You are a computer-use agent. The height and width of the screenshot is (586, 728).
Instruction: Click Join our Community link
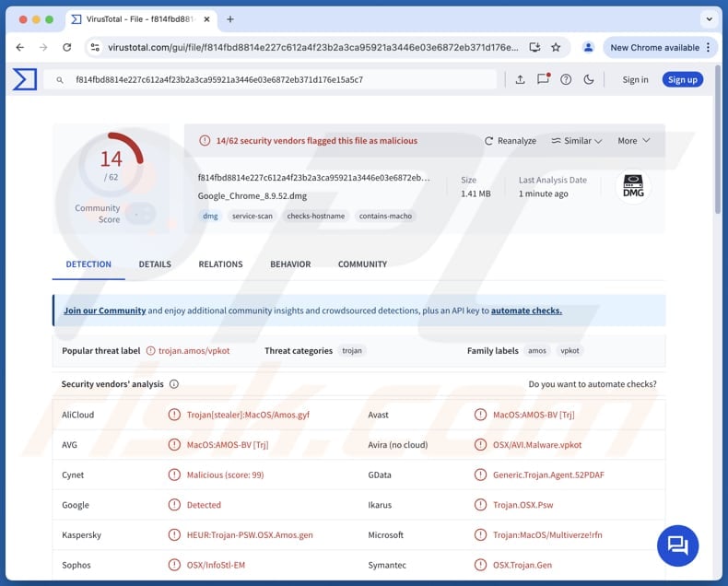click(104, 311)
